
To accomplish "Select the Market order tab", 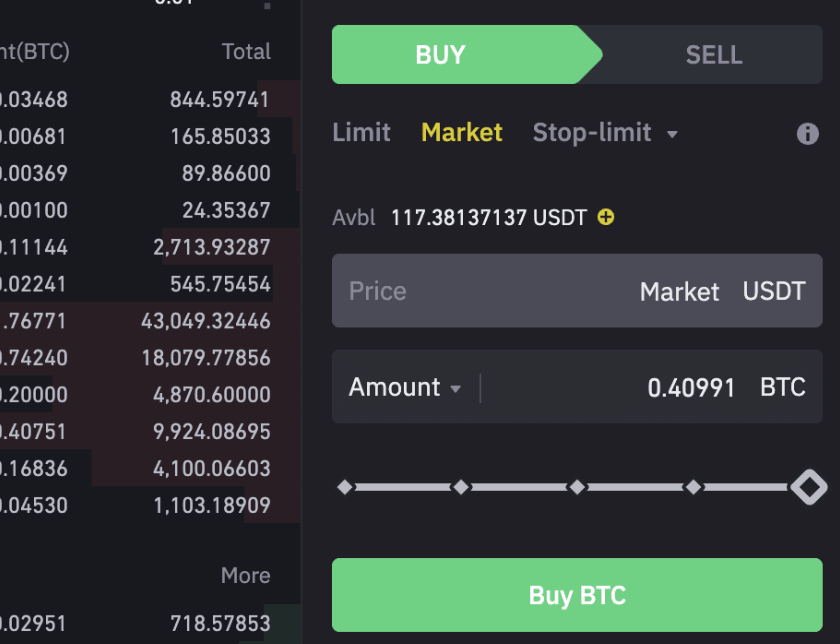I will [462, 133].
